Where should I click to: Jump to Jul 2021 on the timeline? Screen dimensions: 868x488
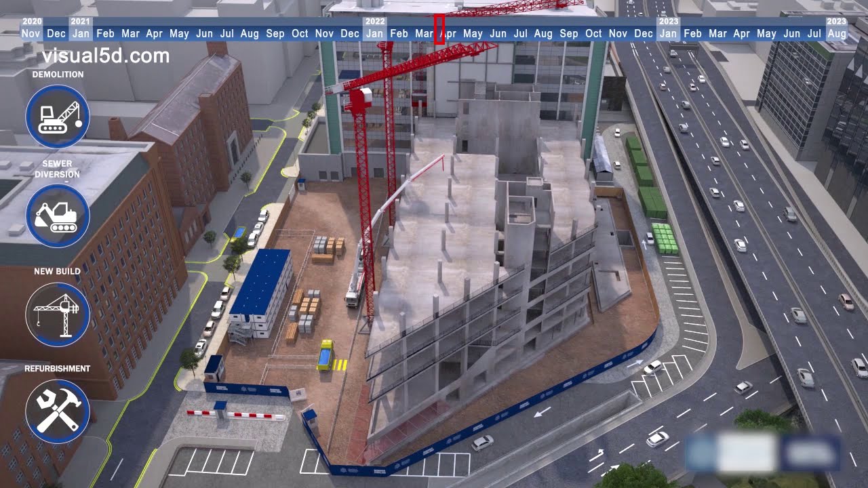(227, 34)
